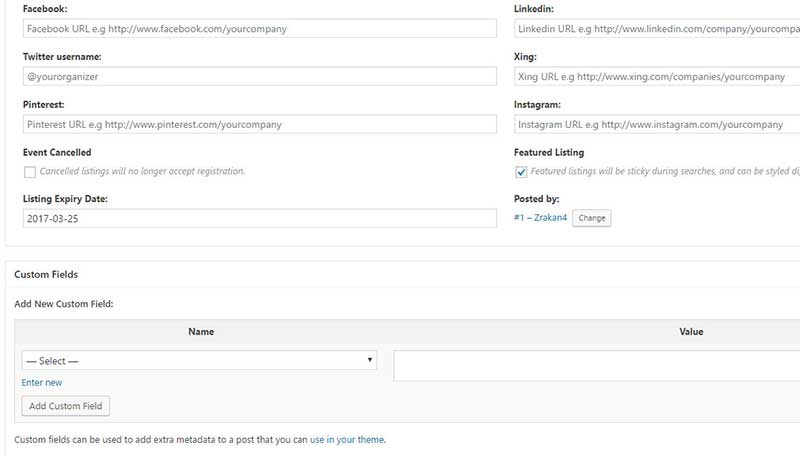Select the Pinterest URL text box
The height and width of the screenshot is (455, 800).
259,124
